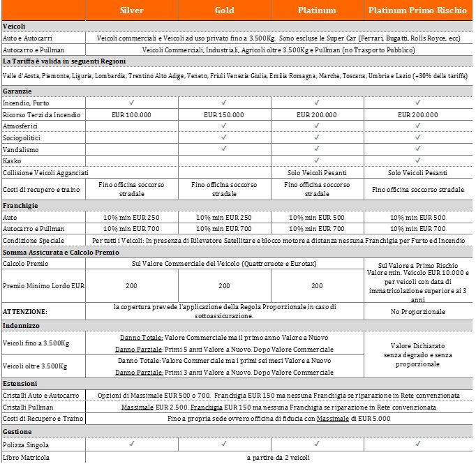
Task: Select the Indennizzo section heading
Action: 21,326
